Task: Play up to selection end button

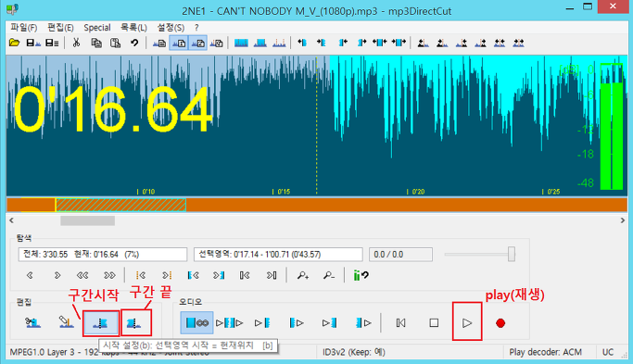Action: [x=329, y=323]
